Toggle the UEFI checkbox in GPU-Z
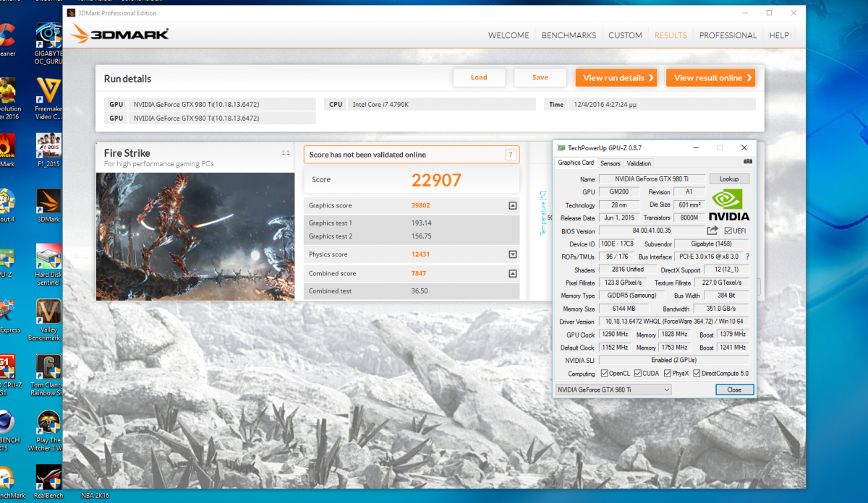Viewport: 868px width, 503px height. click(728, 231)
